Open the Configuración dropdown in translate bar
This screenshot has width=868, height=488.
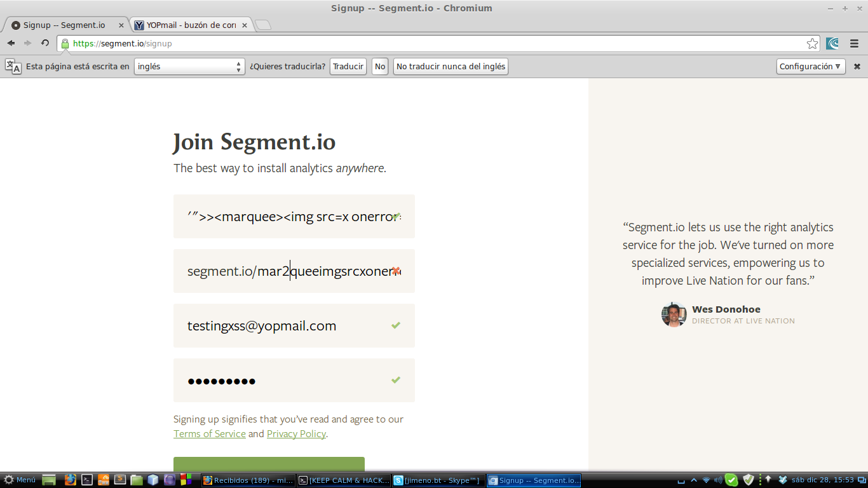coord(811,66)
